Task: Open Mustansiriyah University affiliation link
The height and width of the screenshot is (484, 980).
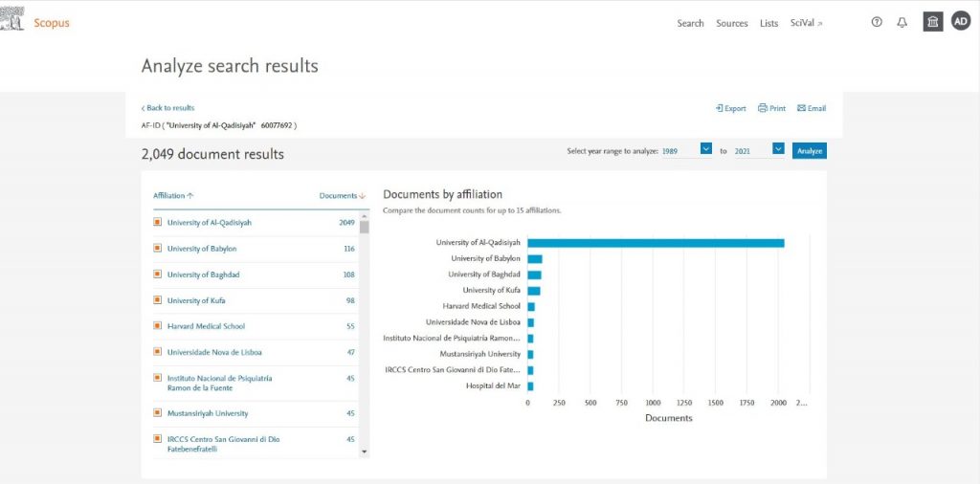Action: (x=208, y=413)
